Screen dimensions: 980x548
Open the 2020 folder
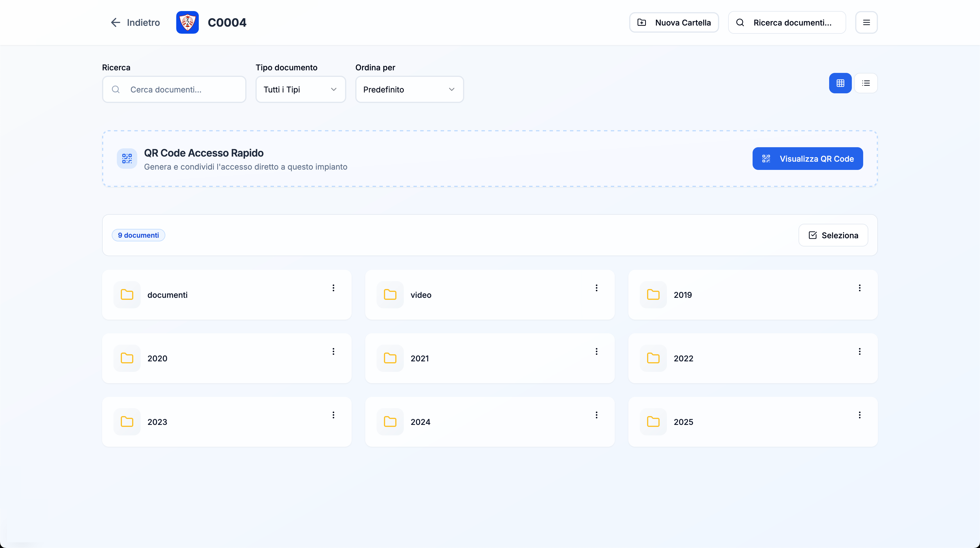(157, 358)
